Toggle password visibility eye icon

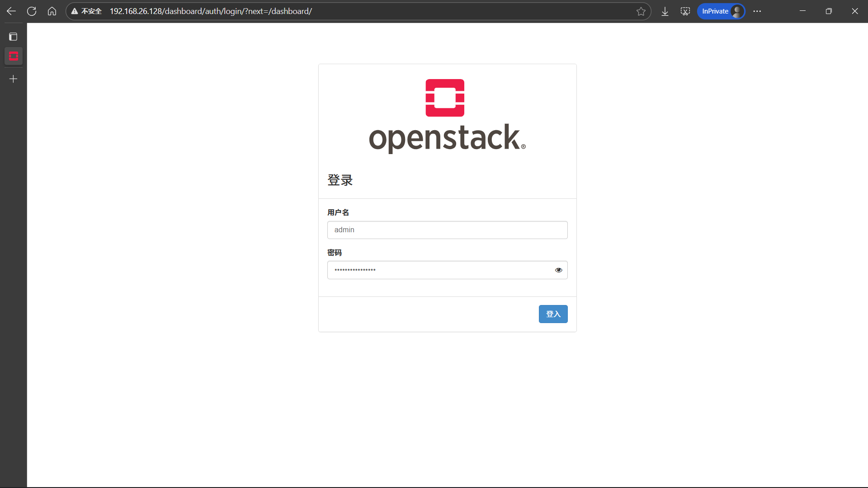click(558, 270)
